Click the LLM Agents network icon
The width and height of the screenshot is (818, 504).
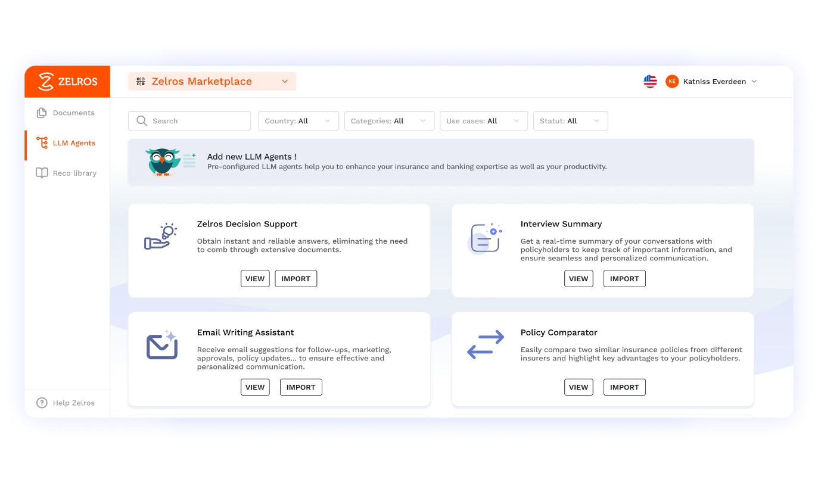[41, 143]
